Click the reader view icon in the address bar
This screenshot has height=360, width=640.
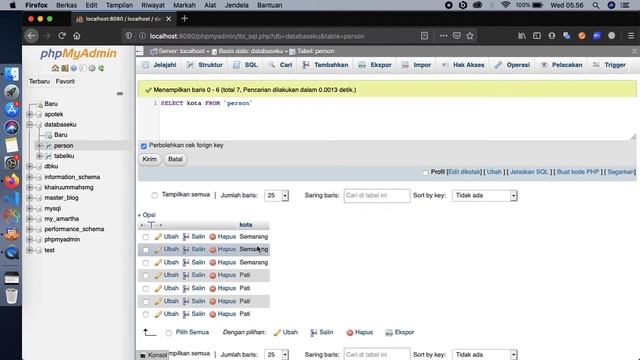coord(424,36)
